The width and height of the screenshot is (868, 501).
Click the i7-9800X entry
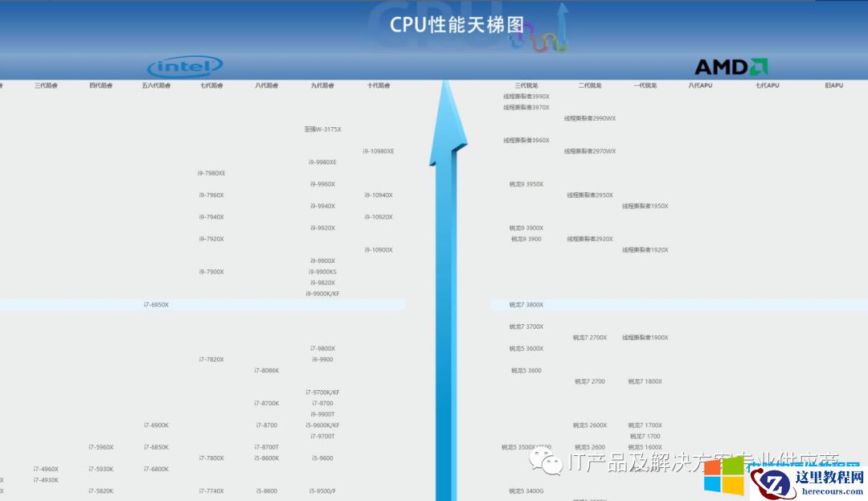[x=323, y=349]
